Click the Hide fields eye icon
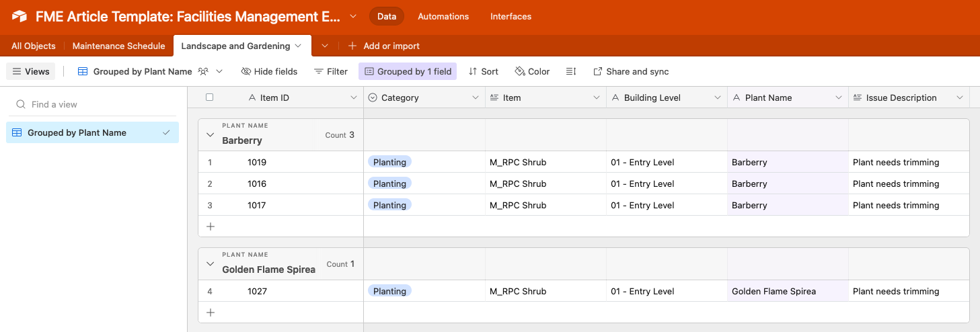Screen dimensions: 980x332 pyautogui.click(x=246, y=71)
